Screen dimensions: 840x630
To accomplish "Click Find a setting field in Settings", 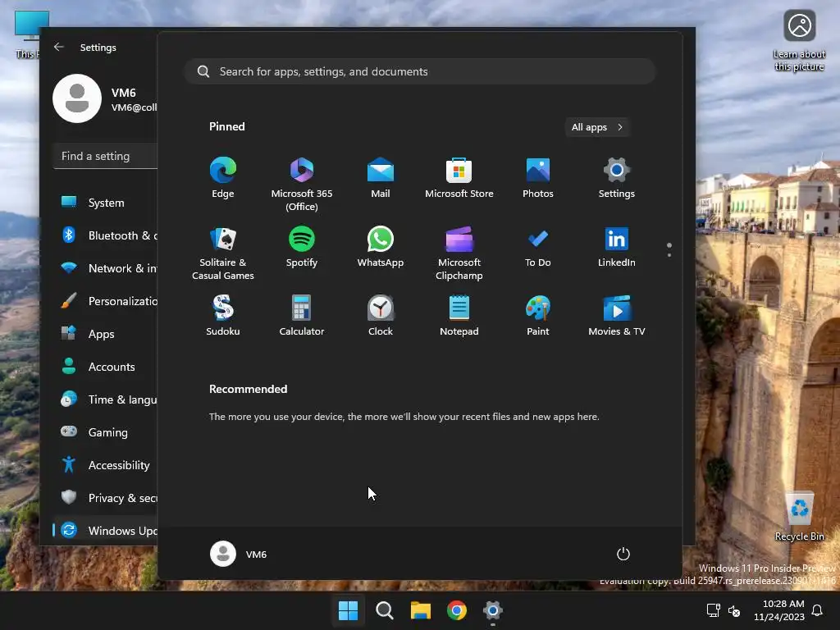I will click(106, 156).
